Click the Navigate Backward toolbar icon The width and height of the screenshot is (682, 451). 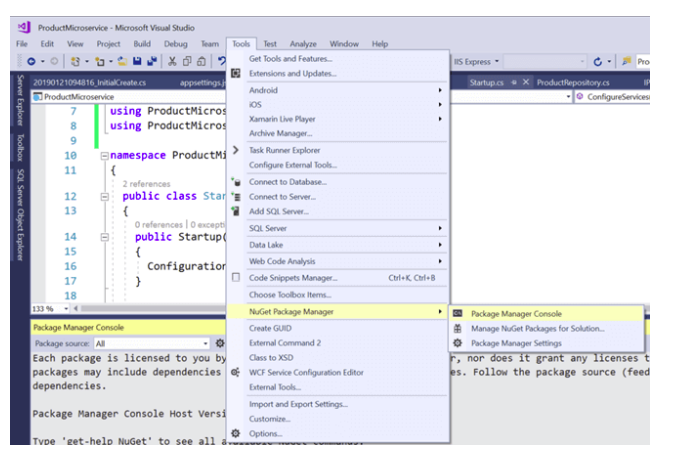point(31,61)
